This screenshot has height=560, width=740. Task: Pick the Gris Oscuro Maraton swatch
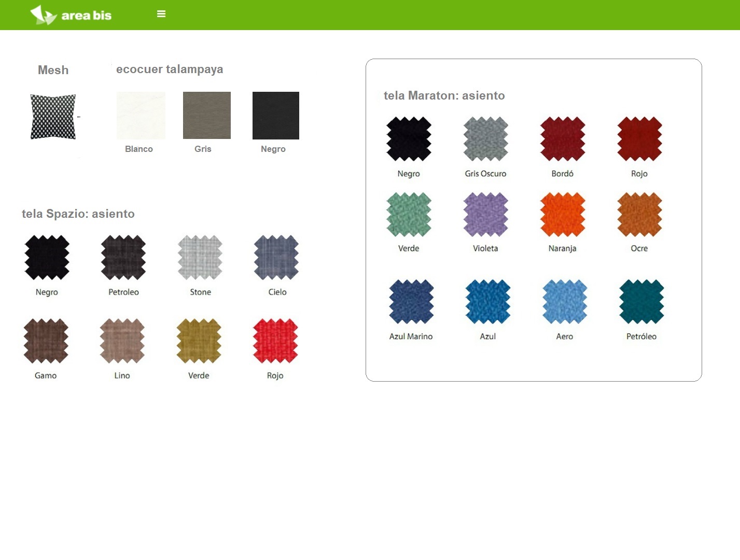click(x=486, y=139)
